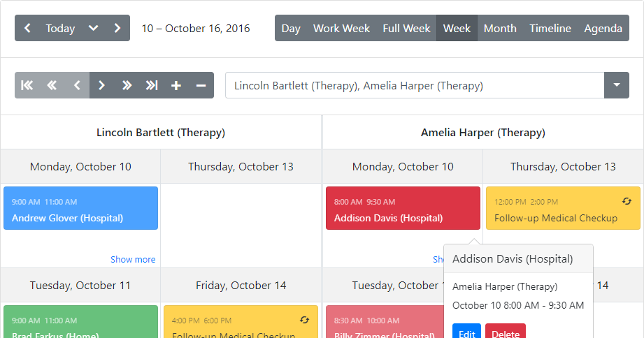
Task: Go to previous week with left arrow
Action: click(27, 29)
